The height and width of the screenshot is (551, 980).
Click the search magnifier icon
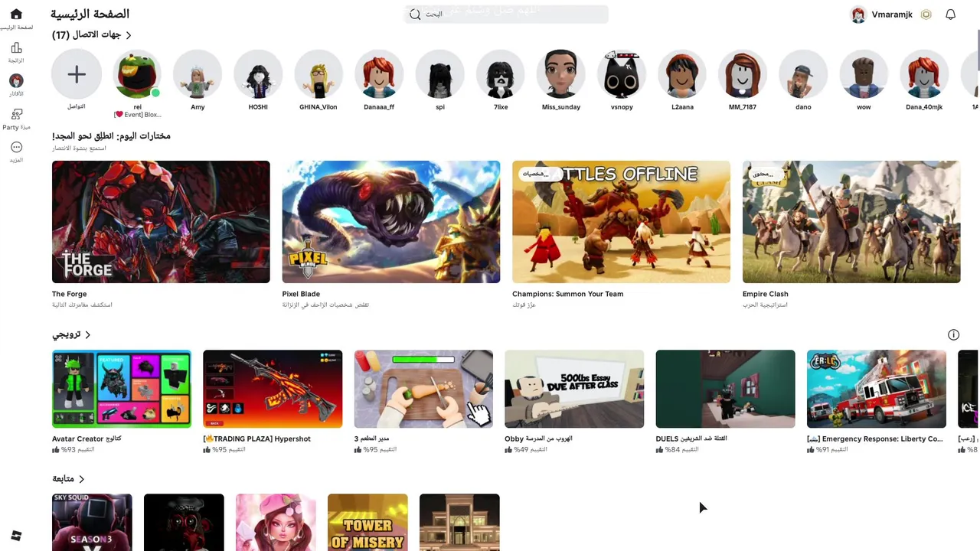click(x=415, y=15)
